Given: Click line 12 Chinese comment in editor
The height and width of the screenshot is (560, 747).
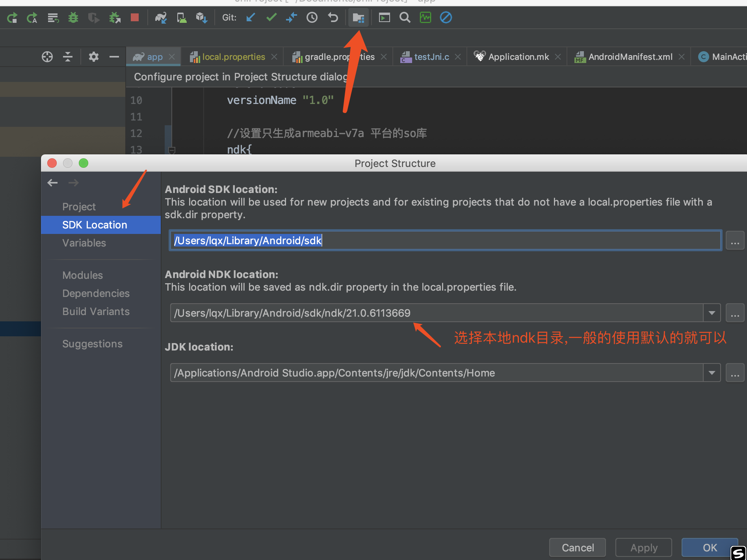Looking at the screenshot, I should point(327,133).
